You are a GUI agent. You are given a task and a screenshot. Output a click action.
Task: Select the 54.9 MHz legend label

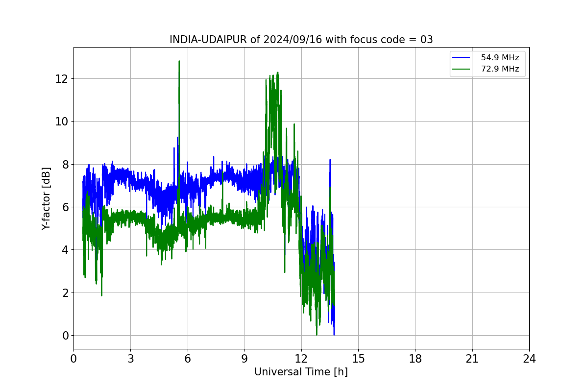[500, 58]
